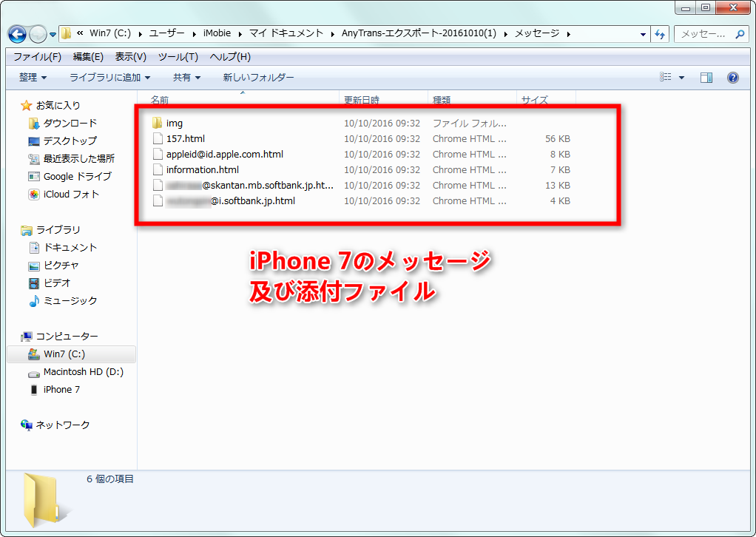Click the search magnifier icon
The image size is (756, 537).
pyautogui.click(x=740, y=34)
